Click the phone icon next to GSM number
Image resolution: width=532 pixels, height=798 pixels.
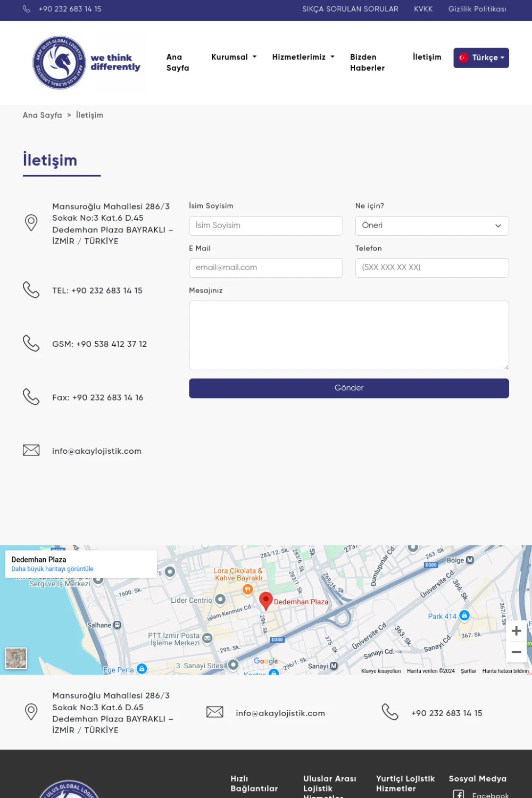(x=31, y=344)
